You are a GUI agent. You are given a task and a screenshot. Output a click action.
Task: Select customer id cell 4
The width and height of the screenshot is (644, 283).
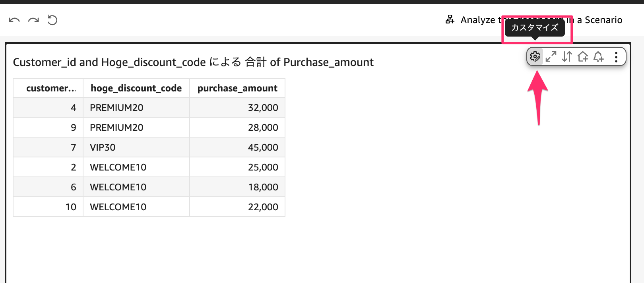point(48,108)
